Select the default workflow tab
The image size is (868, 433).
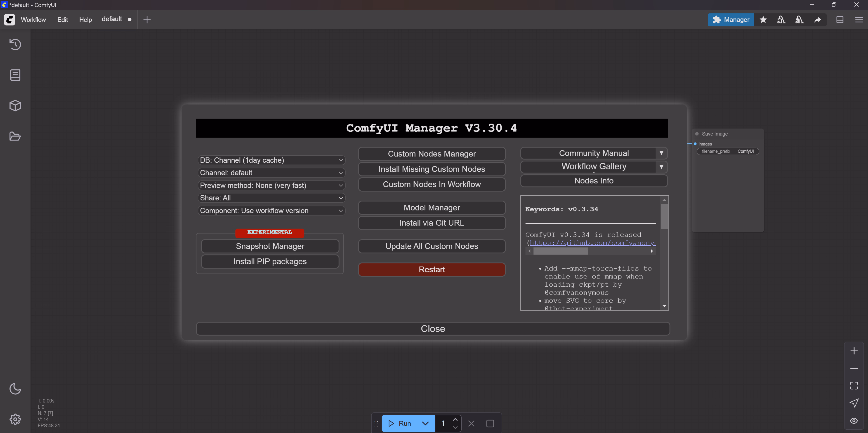(x=117, y=19)
